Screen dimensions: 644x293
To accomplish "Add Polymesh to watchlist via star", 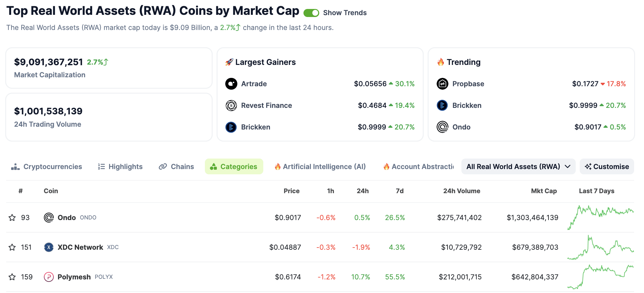I will (x=12, y=277).
